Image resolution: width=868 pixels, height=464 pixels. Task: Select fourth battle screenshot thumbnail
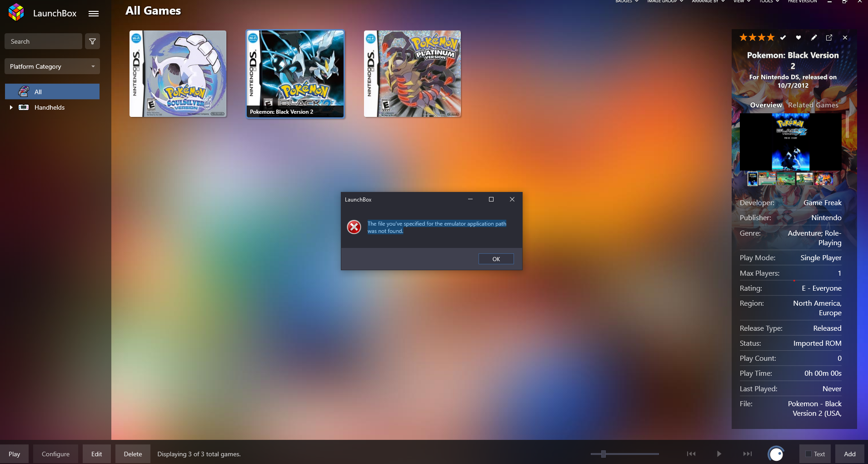pos(805,179)
